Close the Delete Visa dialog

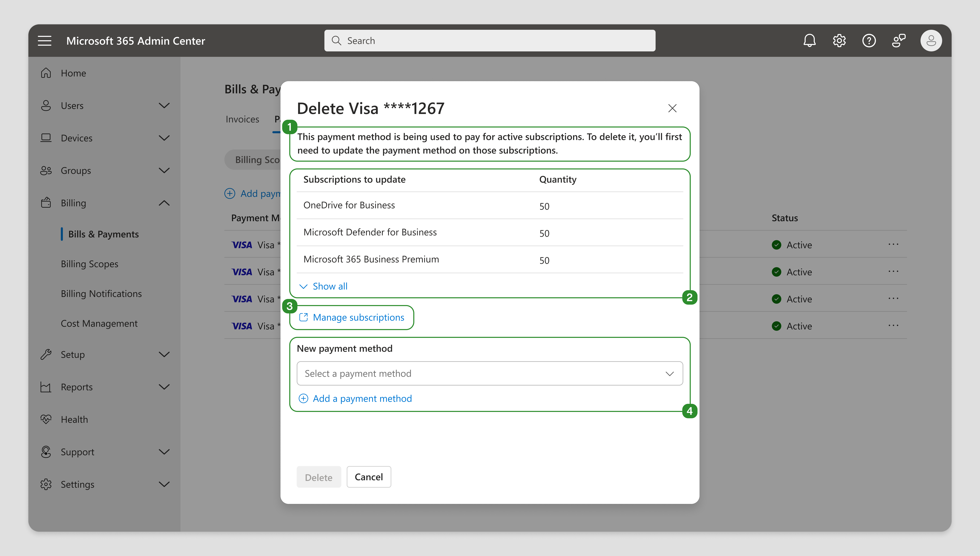pos(672,108)
